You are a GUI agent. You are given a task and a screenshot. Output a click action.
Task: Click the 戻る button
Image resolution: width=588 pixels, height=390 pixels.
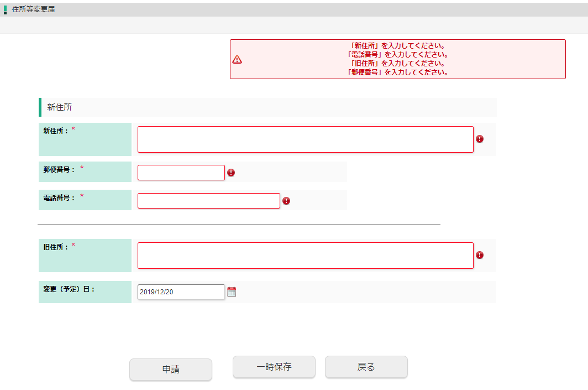pos(366,367)
